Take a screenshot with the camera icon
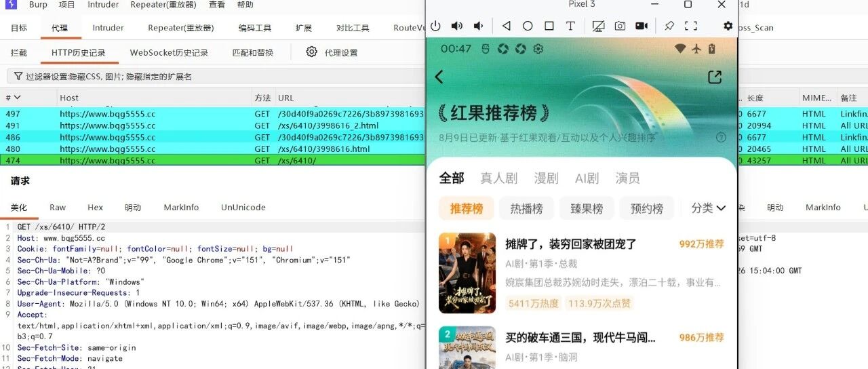868x369 pixels. [620, 26]
